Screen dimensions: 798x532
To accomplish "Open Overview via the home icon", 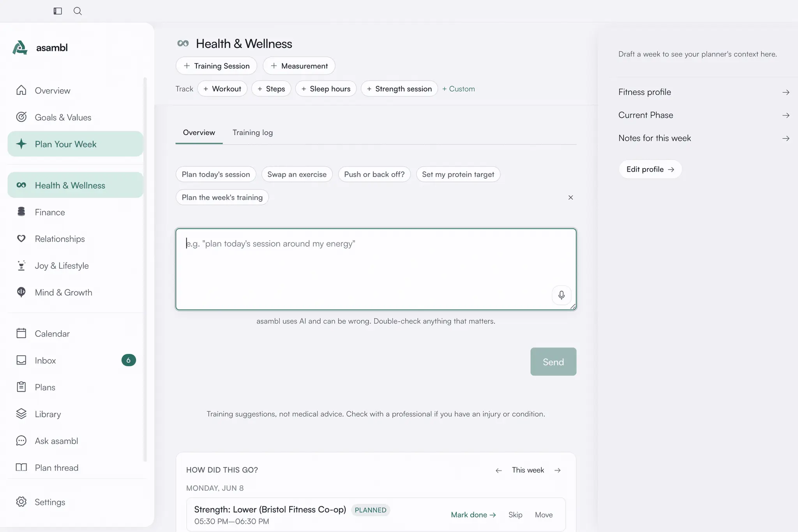I will (x=21, y=90).
